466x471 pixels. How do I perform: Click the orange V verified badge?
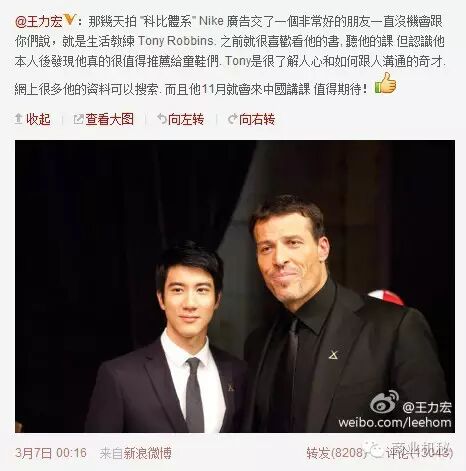[70, 20]
